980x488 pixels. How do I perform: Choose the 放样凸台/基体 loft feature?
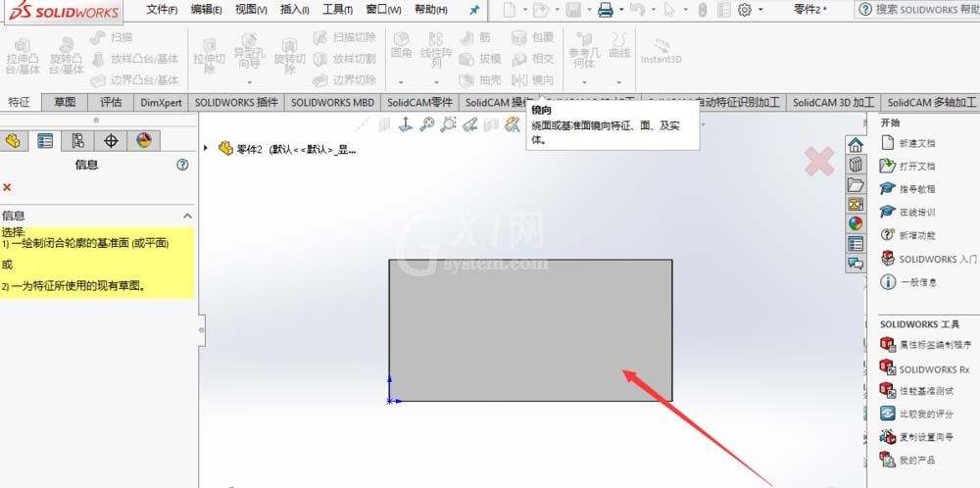coord(135,59)
